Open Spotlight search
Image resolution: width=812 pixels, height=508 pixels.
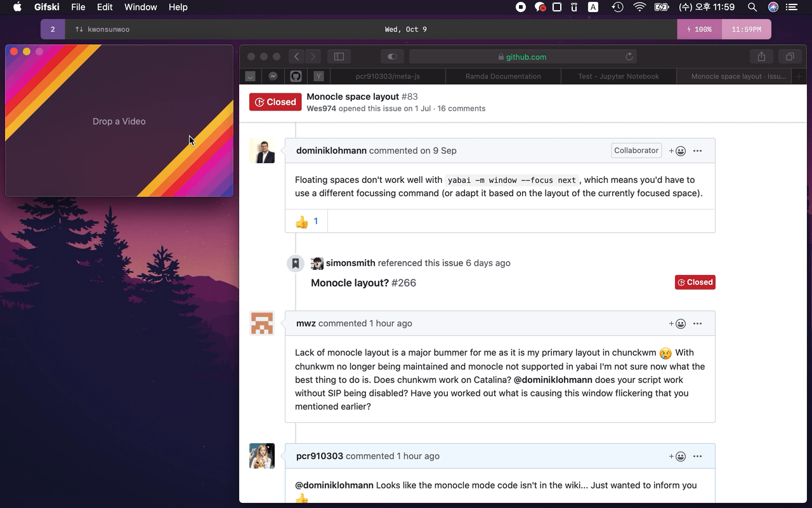point(752,7)
